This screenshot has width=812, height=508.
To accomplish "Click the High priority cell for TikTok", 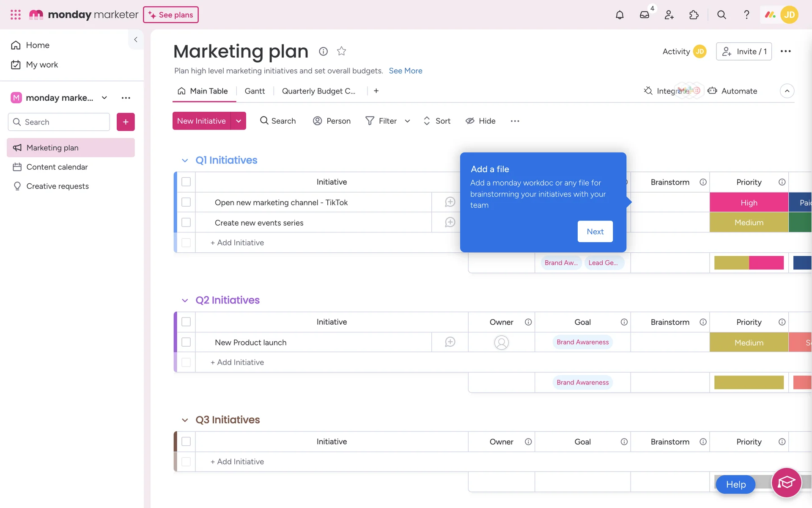I will [x=749, y=202].
